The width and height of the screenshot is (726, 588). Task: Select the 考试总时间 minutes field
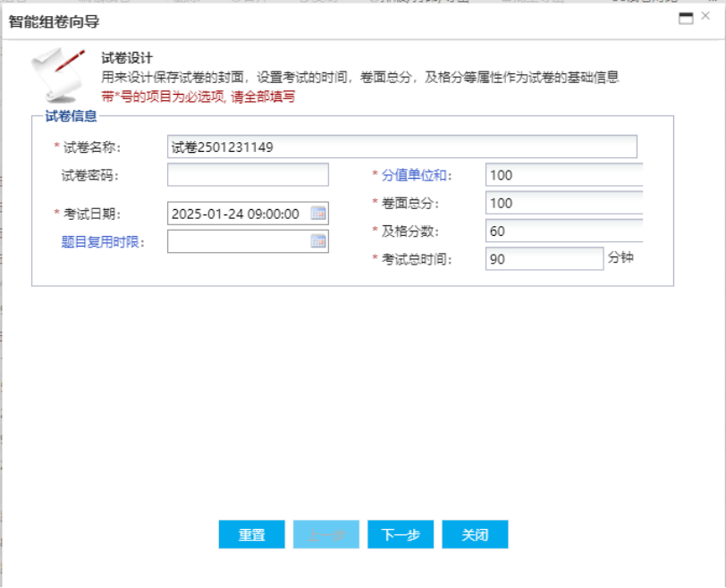click(x=544, y=259)
